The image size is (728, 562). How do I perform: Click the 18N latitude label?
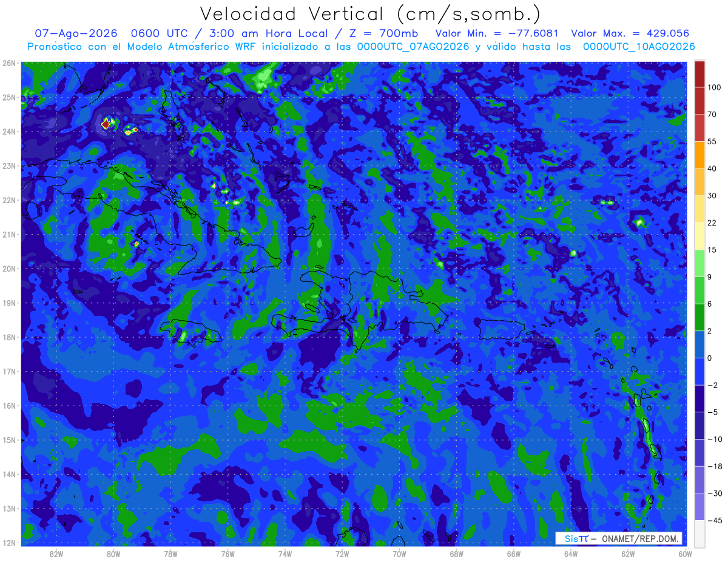[x=9, y=337]
